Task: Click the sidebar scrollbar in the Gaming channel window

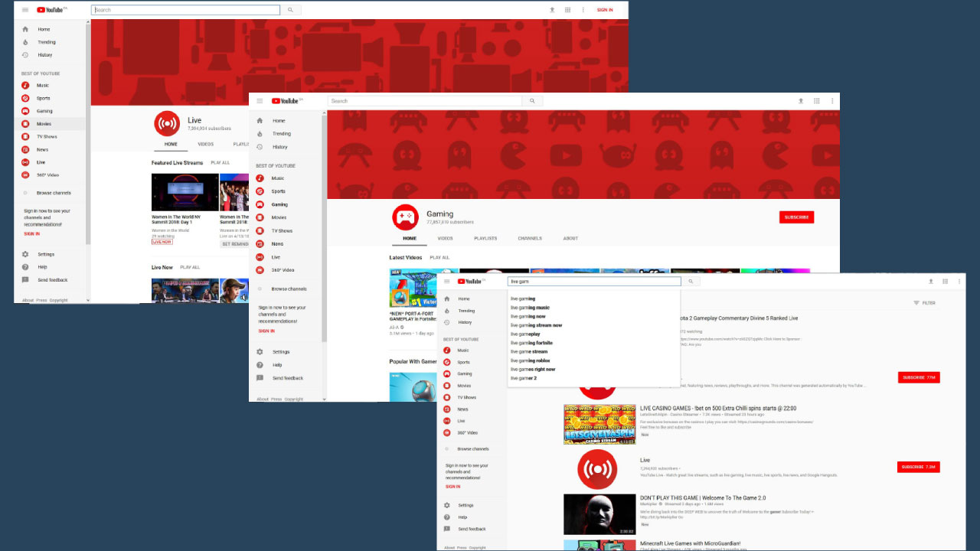Action: [x=324, y=230]
